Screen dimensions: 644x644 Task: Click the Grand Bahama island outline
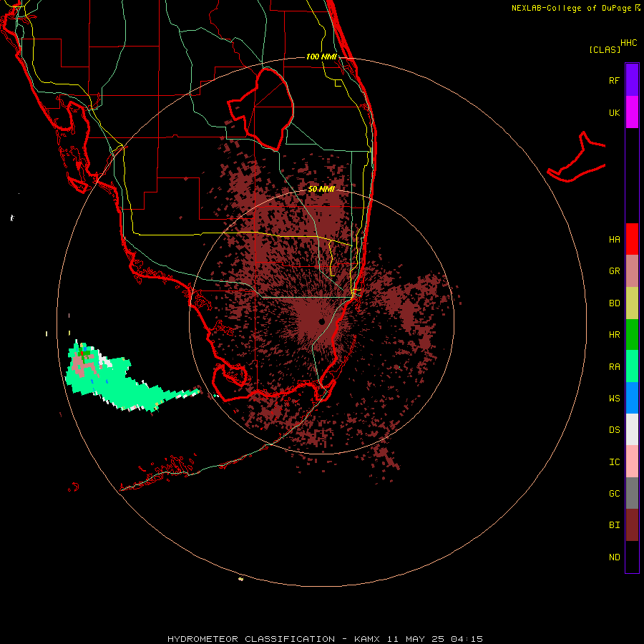577,158
